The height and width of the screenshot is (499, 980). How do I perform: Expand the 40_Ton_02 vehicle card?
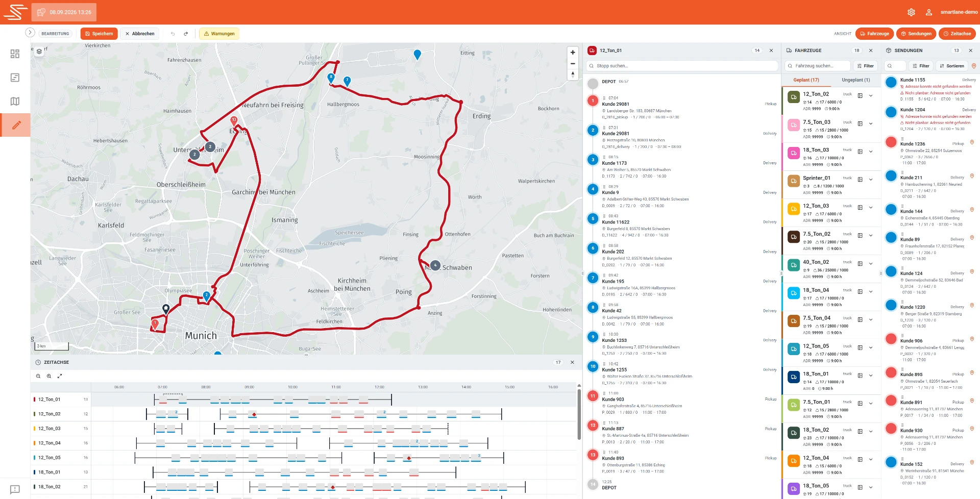[871, 264]
